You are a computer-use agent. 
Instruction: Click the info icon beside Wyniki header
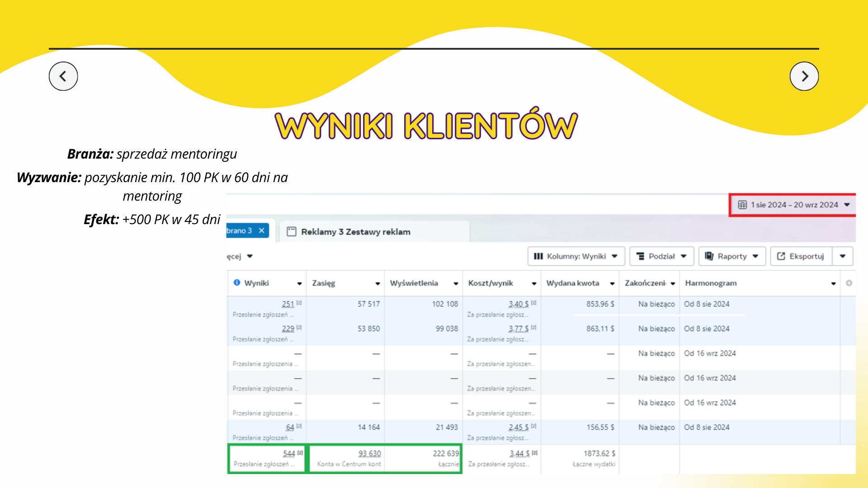click(x=237, y=282)
